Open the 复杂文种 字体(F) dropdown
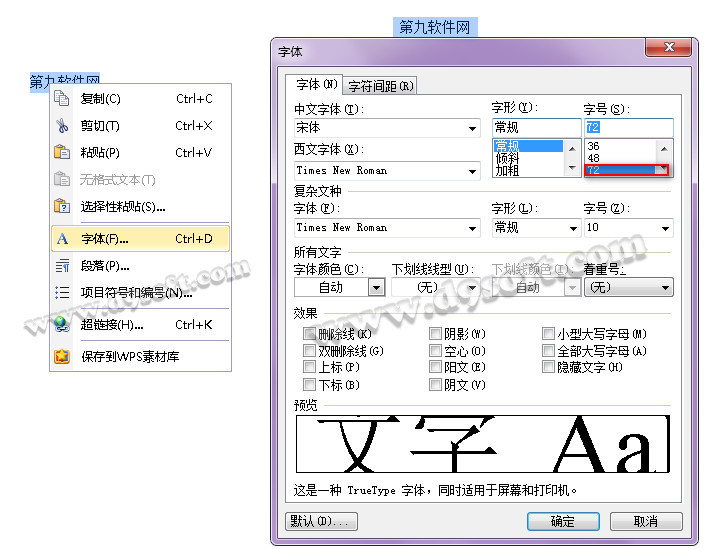The height and width of the screenshot is (549, 707). [387, 228]
